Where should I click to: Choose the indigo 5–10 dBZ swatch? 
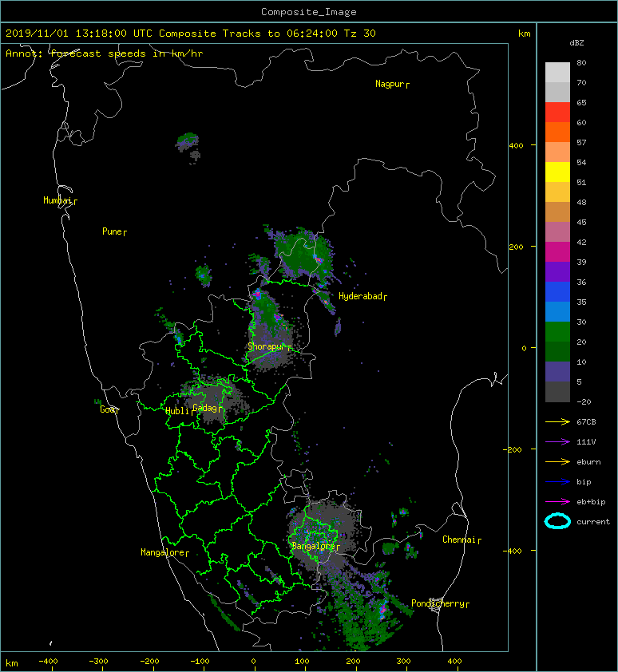pyautogui.click(x=557, y=372)
